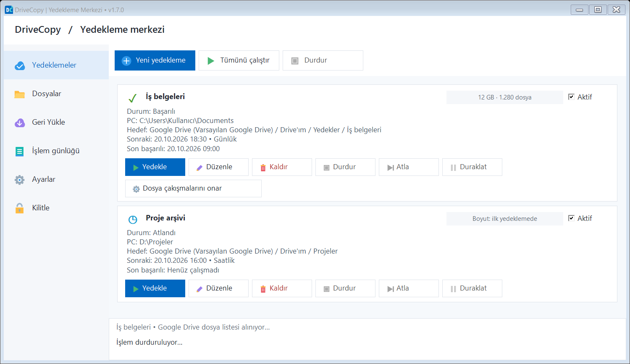Click the D:\Projeler source path line

click(150, 242)
